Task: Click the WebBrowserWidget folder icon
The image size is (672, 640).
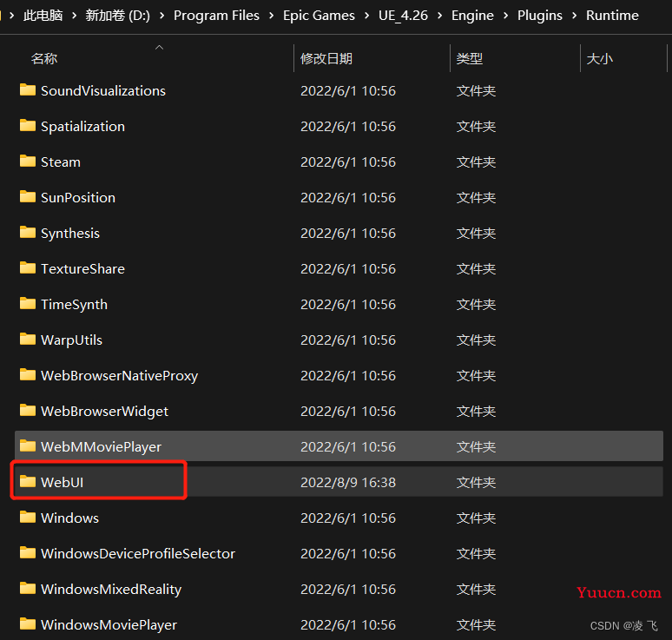Action: (28, 410)
